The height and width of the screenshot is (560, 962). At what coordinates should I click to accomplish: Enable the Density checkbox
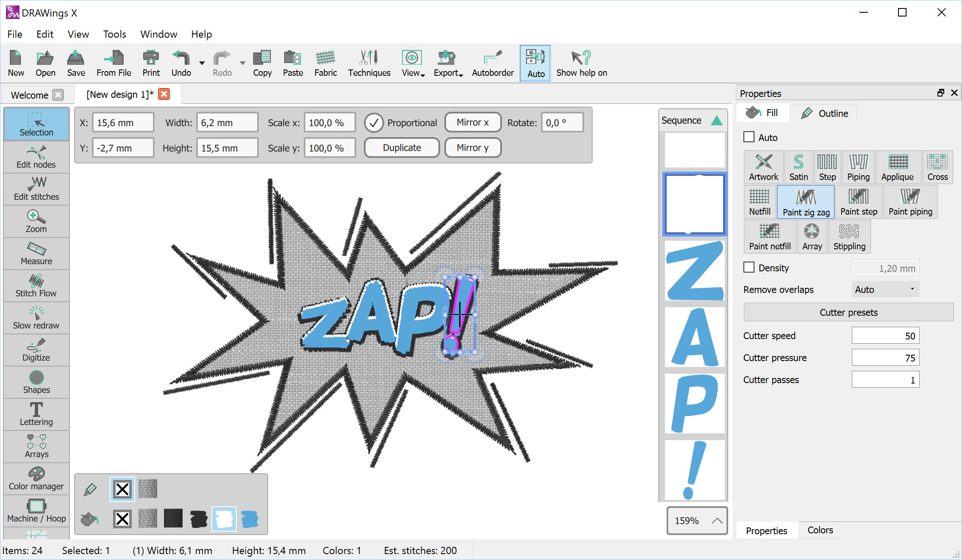pos(749,267)
